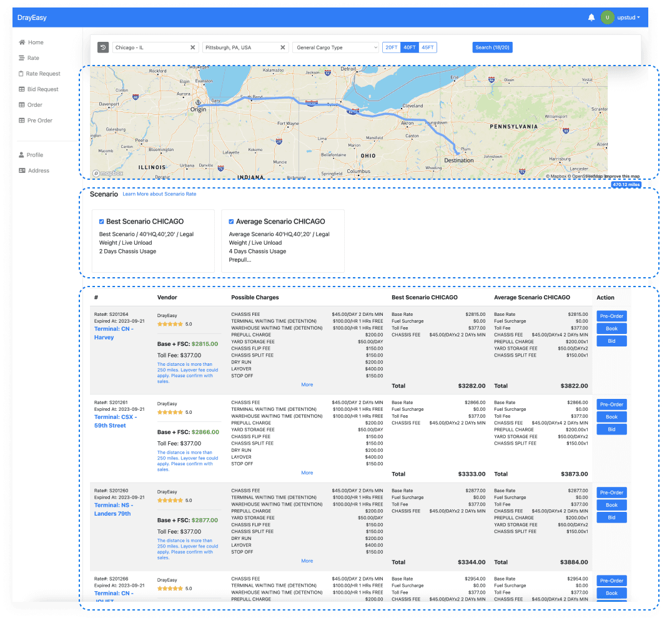672x628 pixels.
Task: Expand More charges for NS - Landers 79th row
Action: pos(307,561)
